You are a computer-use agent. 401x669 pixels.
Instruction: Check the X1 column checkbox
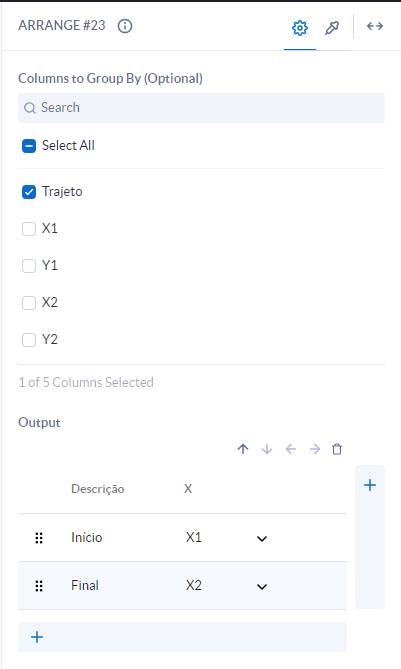(x=29, y=229)
